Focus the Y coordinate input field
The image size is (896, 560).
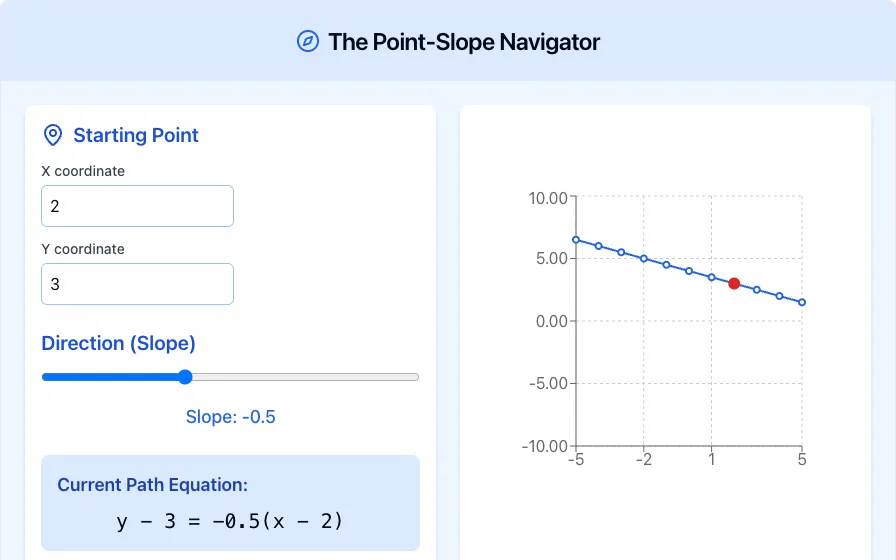tap(137, 284)
